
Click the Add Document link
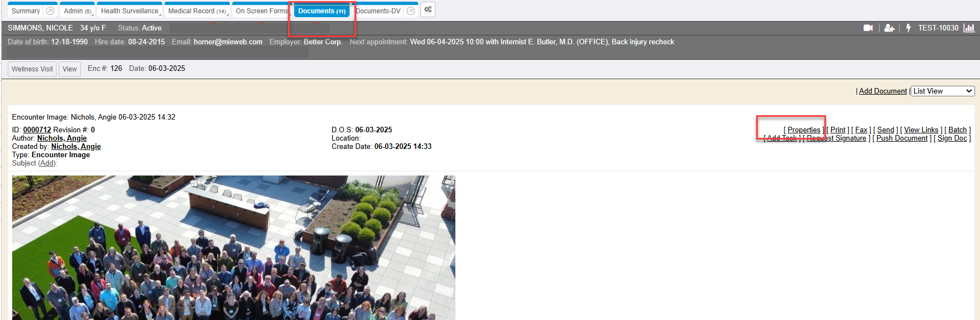(x=882, y=91)
